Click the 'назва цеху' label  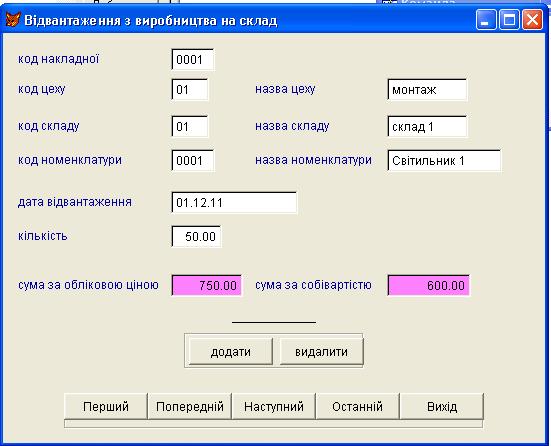click(285, 89)
